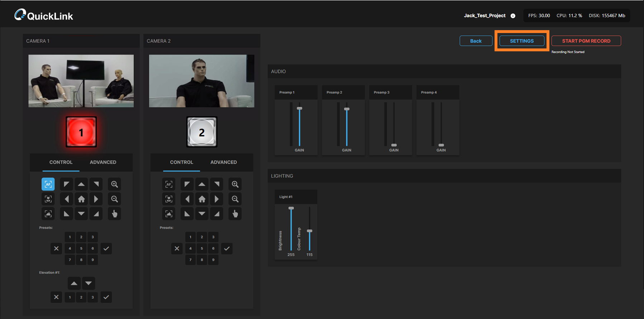Image resolution: width=644 pixels, height=319 pixels.
Task: Click zoom in for Camera 1
Action: click(114, 184)
